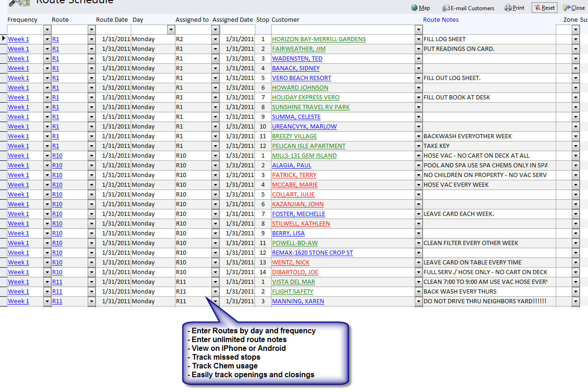Open customer FAIRWEATHER, JIM

pyautogui.click(x=299, y=49)
